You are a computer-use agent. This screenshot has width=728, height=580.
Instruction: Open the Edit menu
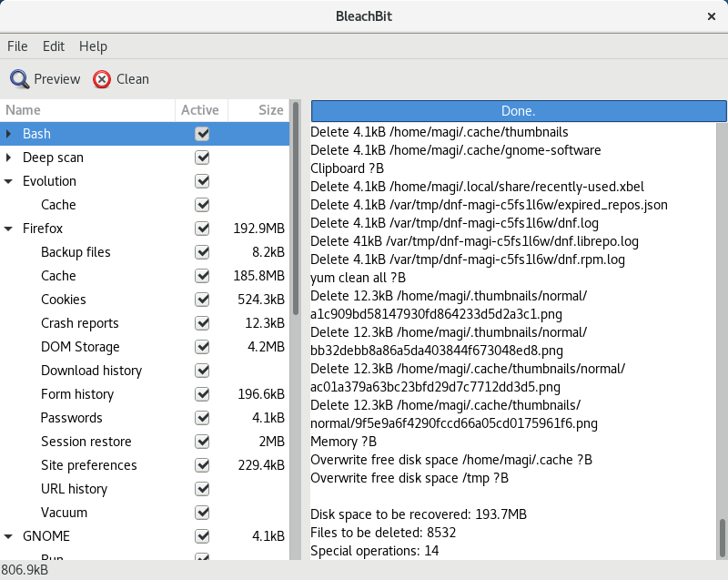[x=54, y=46]
